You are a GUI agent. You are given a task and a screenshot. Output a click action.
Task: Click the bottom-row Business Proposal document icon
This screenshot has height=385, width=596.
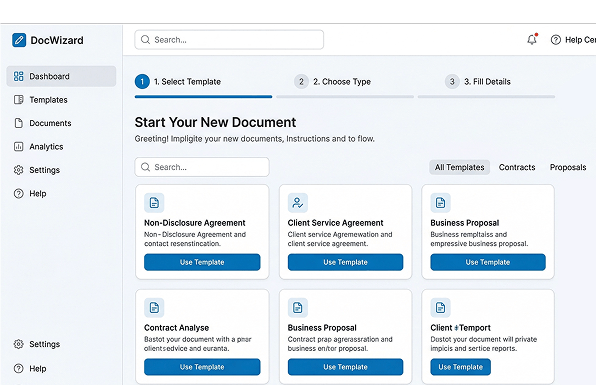pos(298,307)
